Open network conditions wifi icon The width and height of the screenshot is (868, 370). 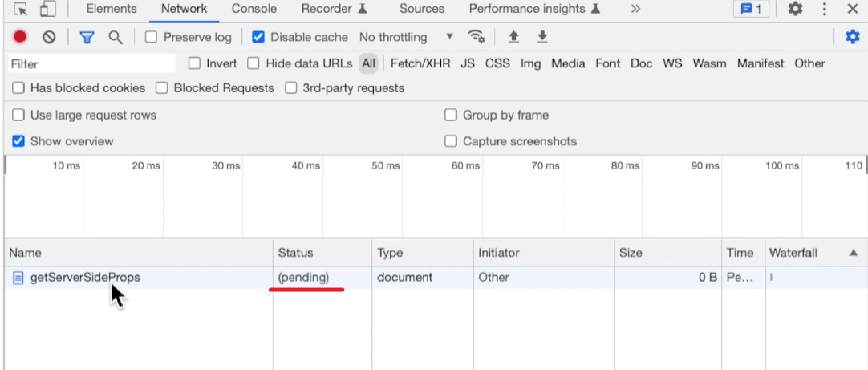click(x=477, y=37)
